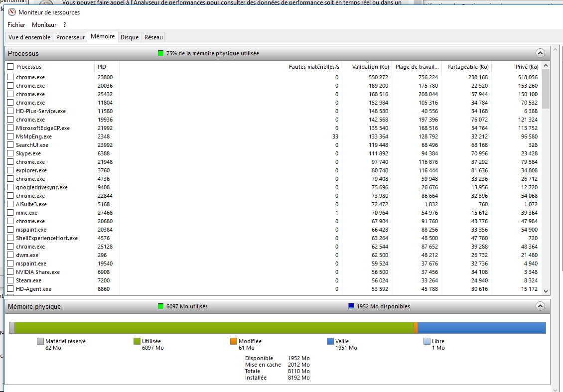This screenshot has height=392, width=563.
Task: Switch to the Réseau tab
Action: coord(153,37)
